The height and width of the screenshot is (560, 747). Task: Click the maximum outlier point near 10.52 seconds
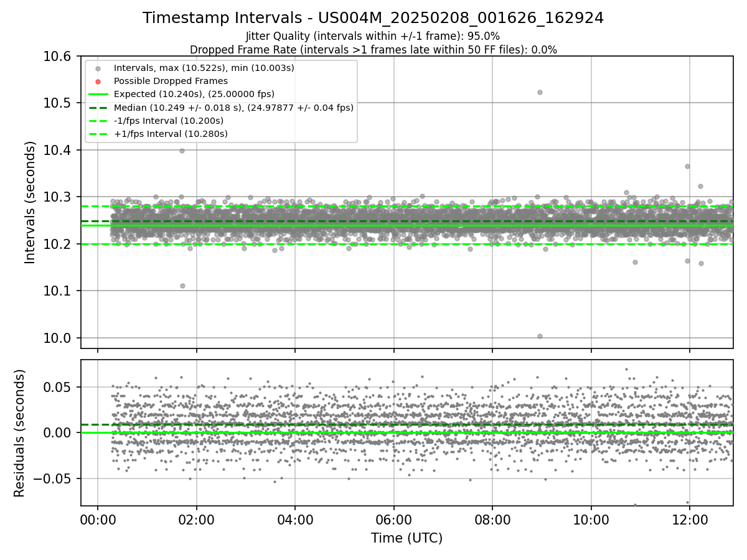pyautogui.click(x=540, y=92)
